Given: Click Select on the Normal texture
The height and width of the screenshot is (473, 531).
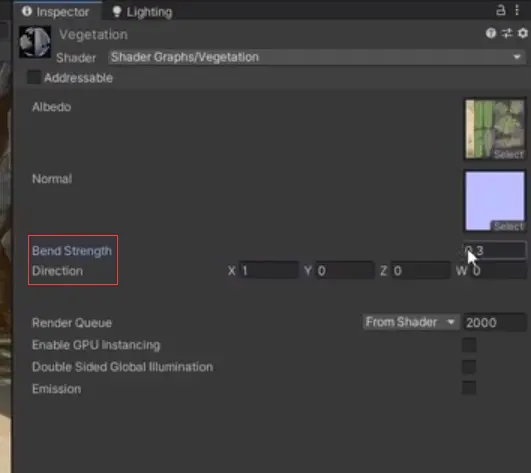Looking at the screenshot, I should point(508,226).
